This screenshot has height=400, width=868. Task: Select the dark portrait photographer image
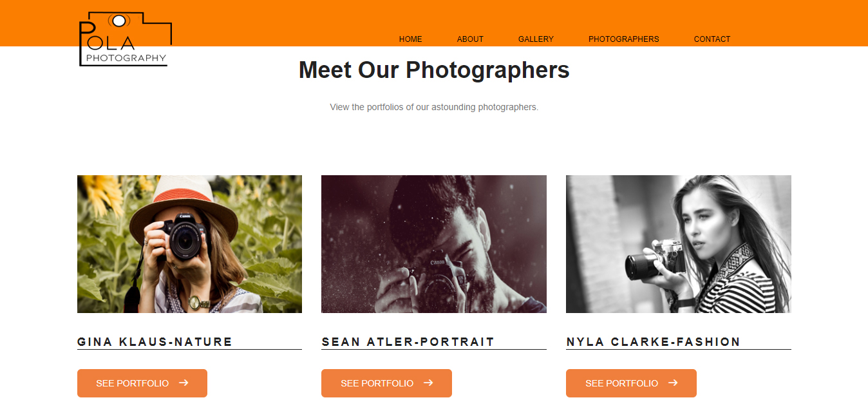click(434, 244)
